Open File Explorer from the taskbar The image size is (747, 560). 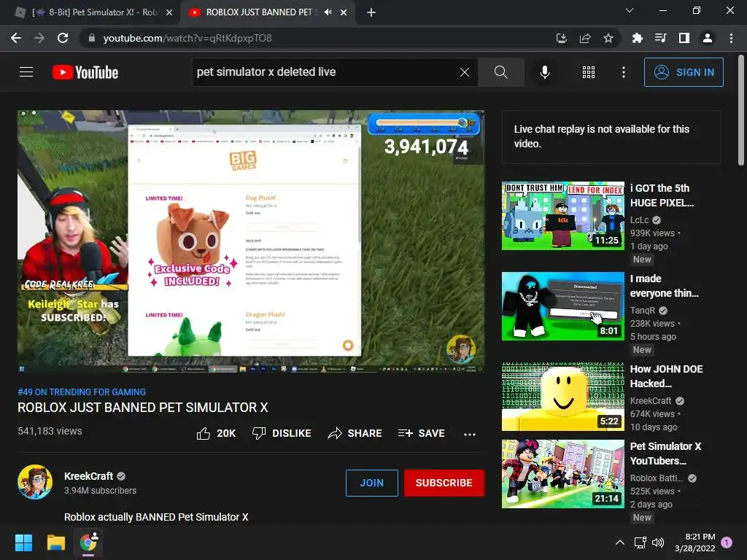pos(55,542)
